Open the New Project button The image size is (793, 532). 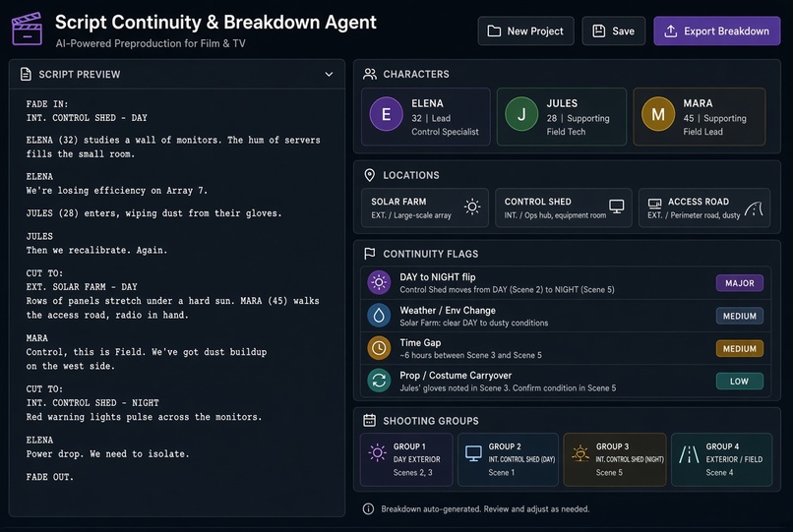click(525, 30)
